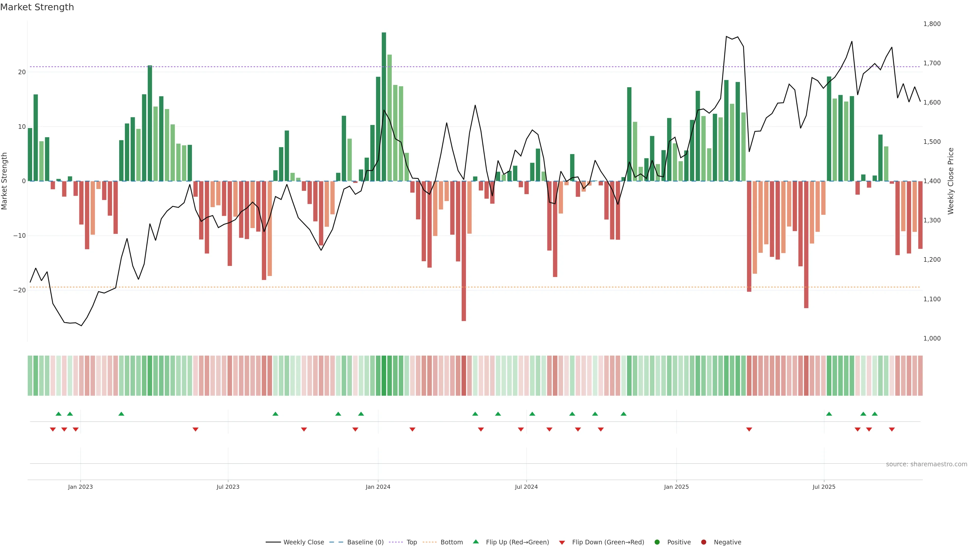980x551 pixels.
Task: Click the first green flip-up marker
Action: (59, 414)
